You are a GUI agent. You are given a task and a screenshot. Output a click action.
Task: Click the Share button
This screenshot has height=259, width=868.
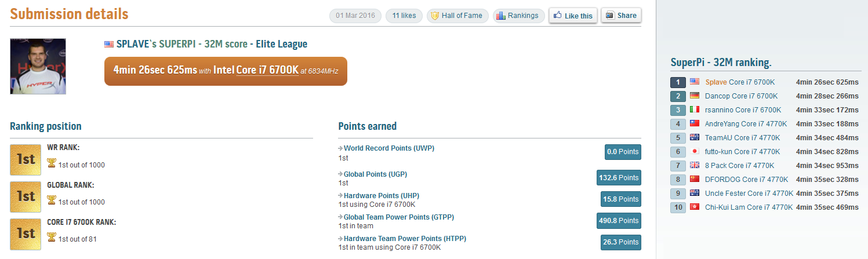click(621, 16)
